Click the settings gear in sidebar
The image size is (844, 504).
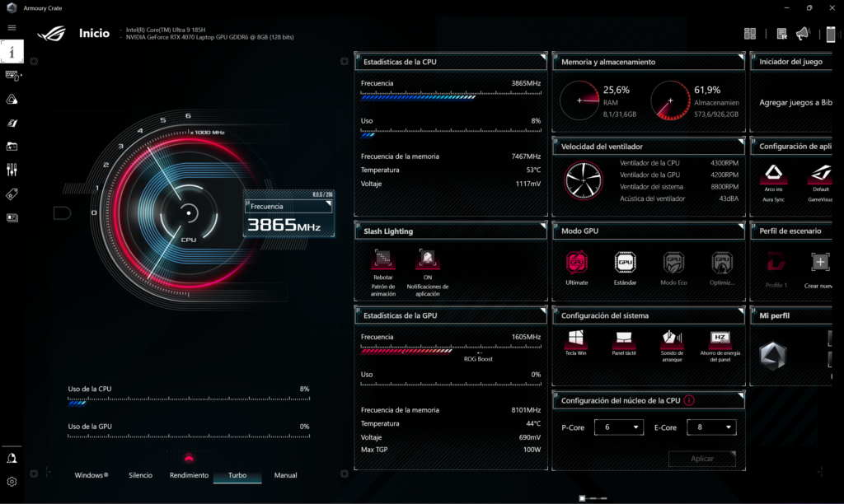click(12, 482)
